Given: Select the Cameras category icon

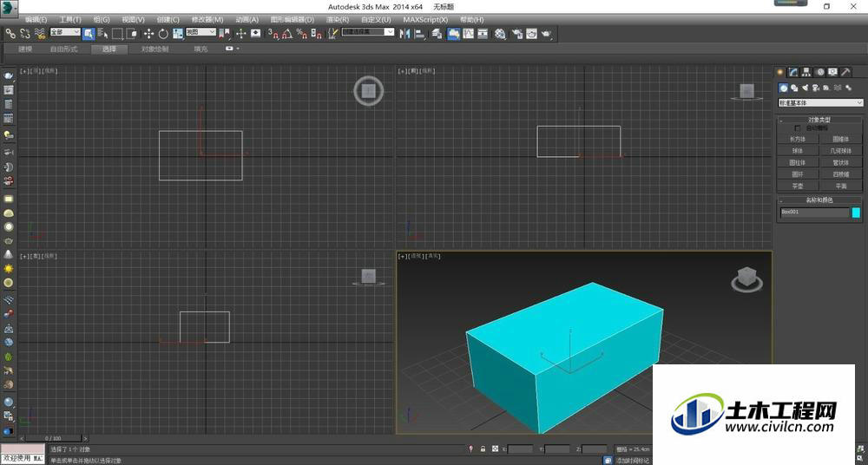Looking at the screenshot, I should (815, 88).
